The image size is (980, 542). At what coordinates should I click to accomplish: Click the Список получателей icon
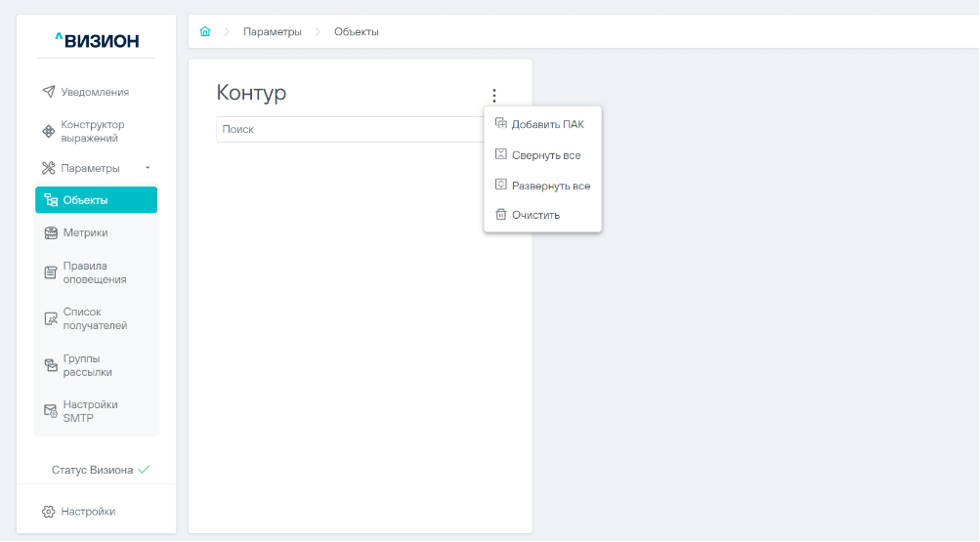tap(52, 319)
